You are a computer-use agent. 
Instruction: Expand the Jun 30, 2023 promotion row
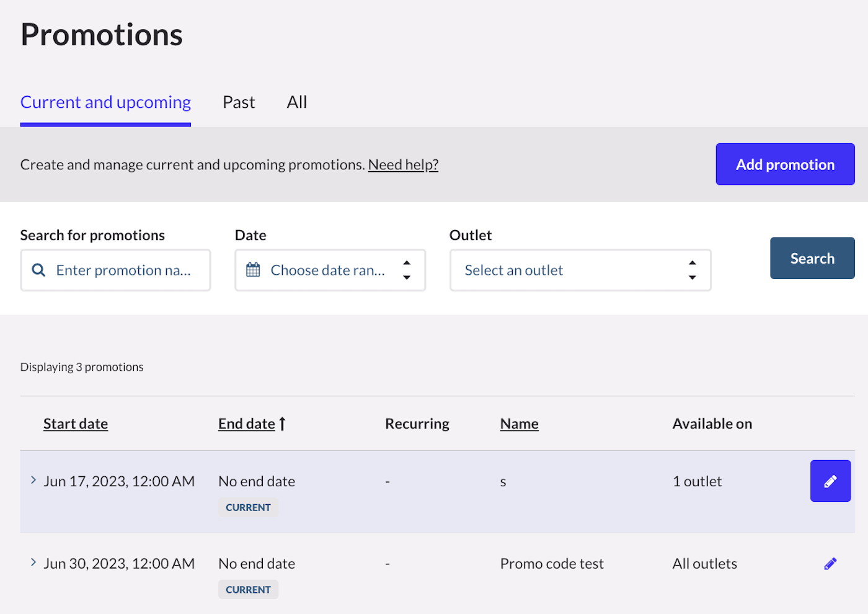pyautogui.click(x=33, y=563)
